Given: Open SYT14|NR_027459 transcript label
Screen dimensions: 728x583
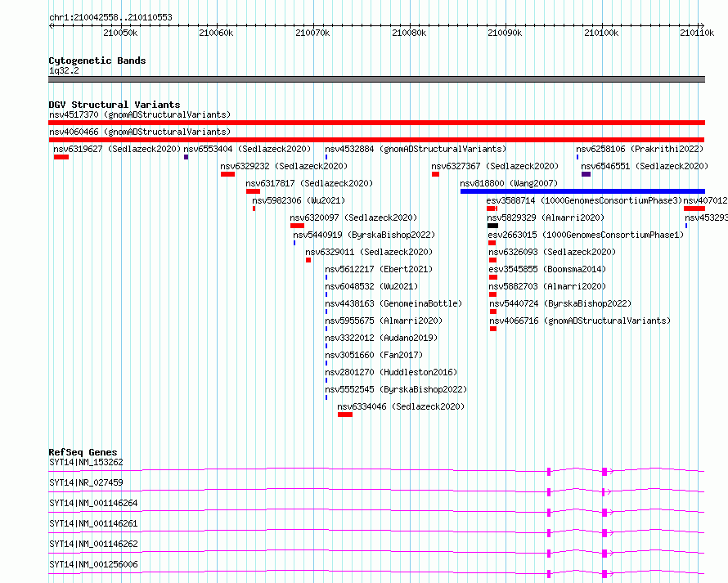Looking at the screenshot, I should [x=87, y=482].
